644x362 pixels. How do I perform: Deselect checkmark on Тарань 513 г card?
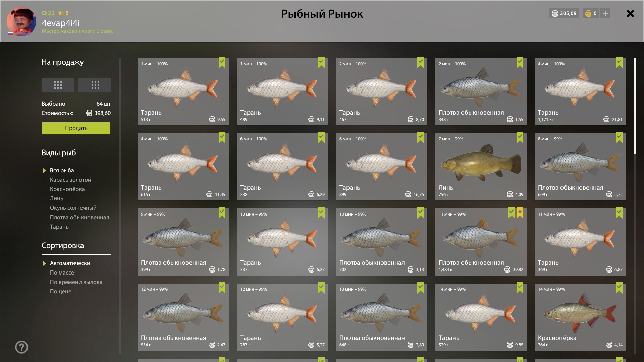tap(222, 62)
